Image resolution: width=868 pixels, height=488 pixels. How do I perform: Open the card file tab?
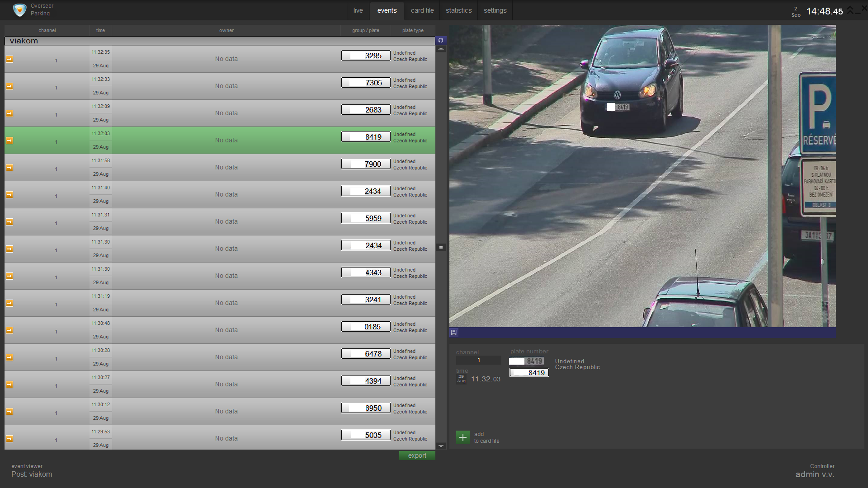point(422,10)
